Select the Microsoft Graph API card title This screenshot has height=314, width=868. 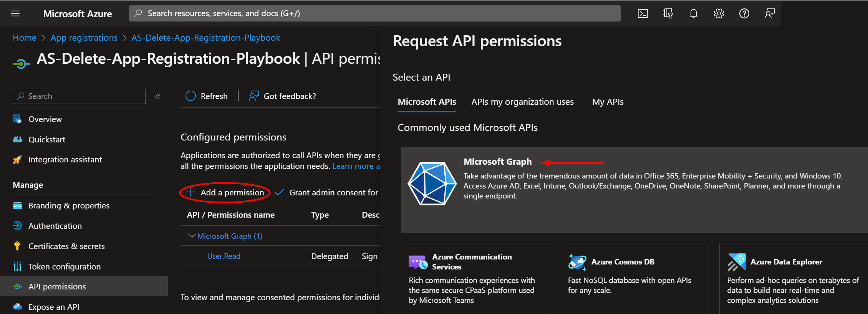pos(497,162)
